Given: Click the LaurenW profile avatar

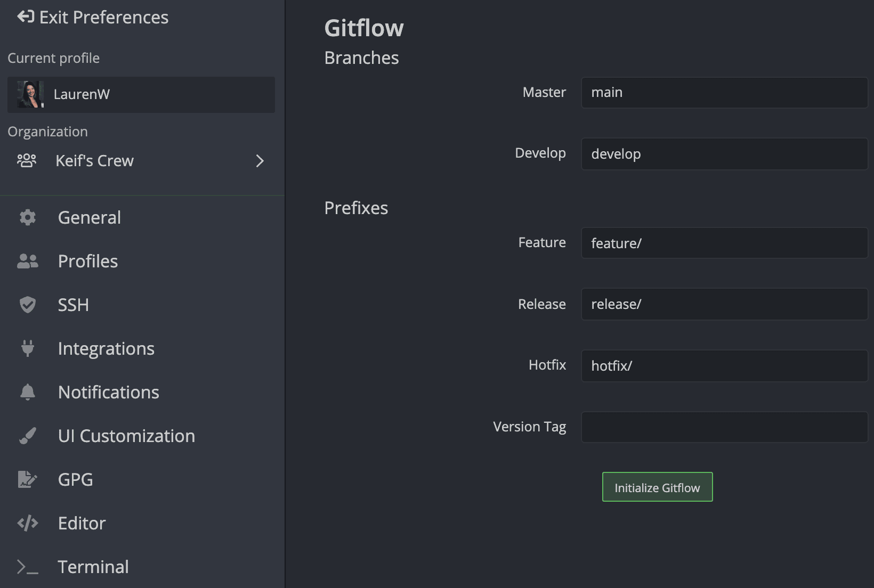Looking at the screenshot, I should click(30, 94).
